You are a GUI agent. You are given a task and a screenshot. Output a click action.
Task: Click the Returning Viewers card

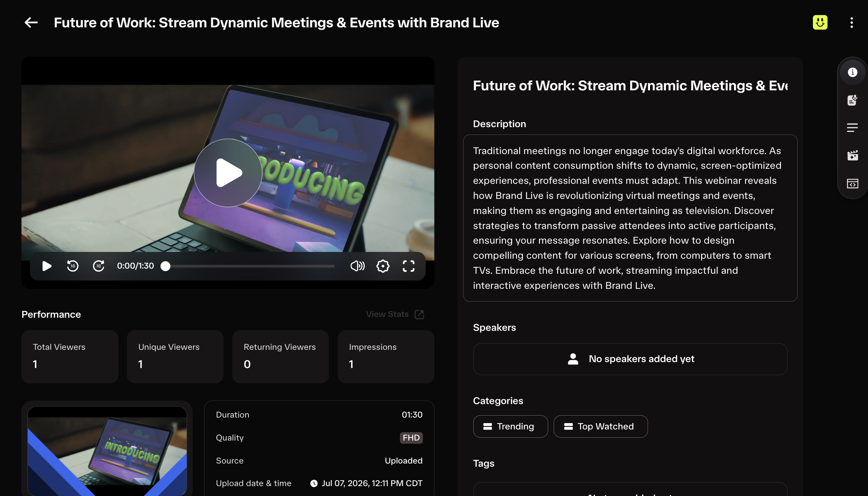click(x=281, y=357)
